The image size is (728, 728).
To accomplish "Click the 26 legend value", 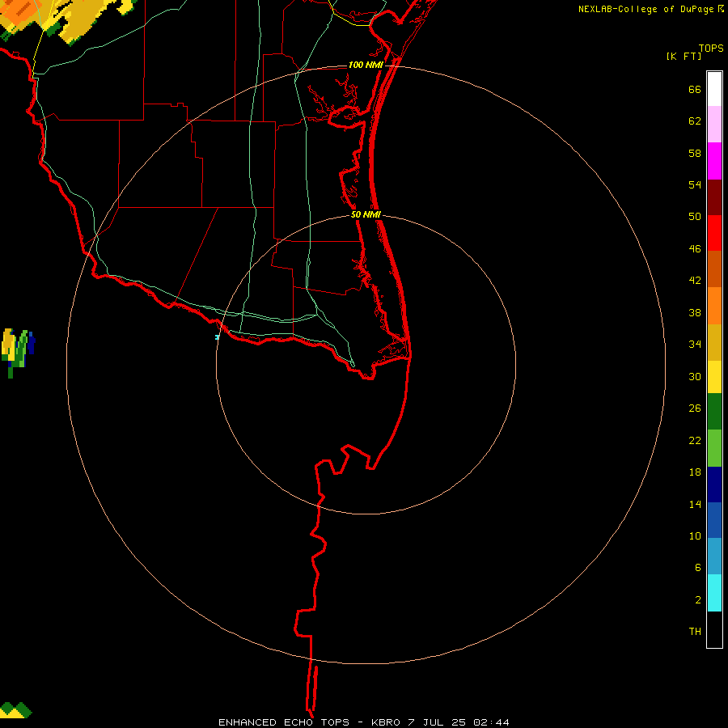I will point(695,408).
